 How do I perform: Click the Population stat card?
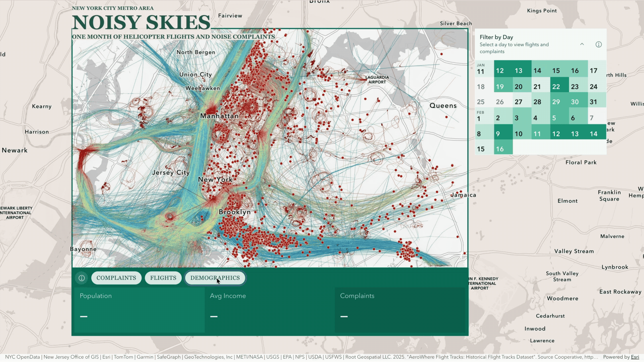coord(139,310)
